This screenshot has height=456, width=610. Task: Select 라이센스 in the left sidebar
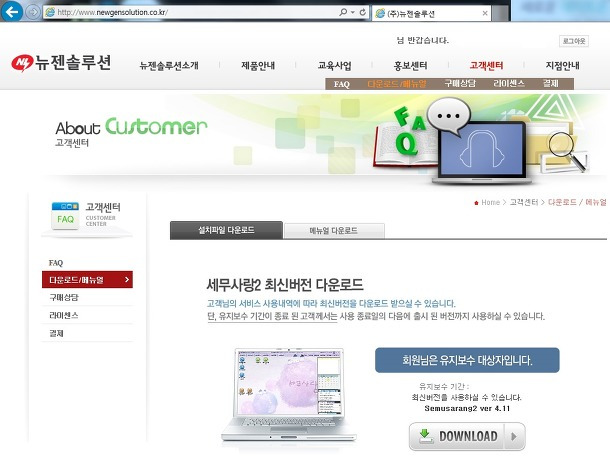64,316
